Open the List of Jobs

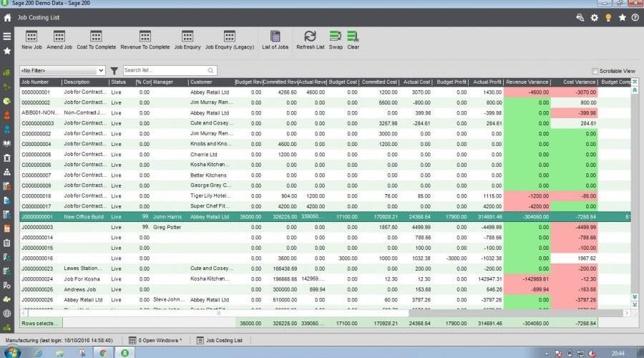point(275,40)
